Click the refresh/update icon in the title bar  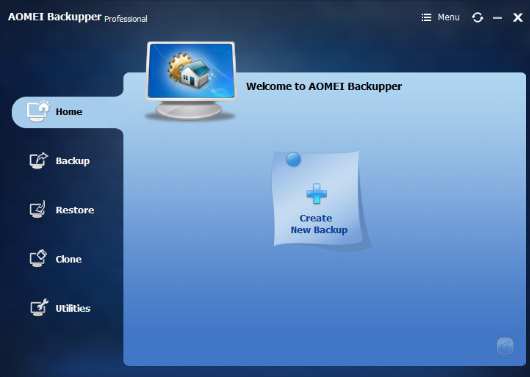coord(477,18)
